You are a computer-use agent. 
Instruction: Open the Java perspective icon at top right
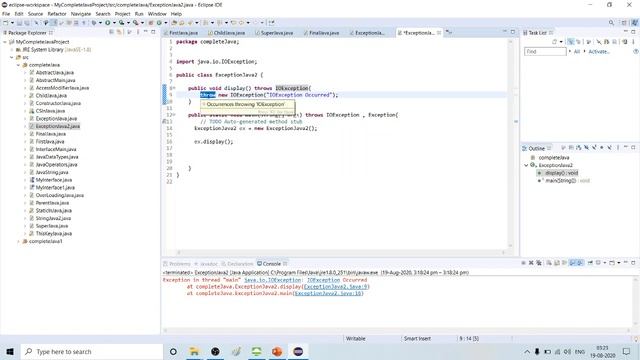click(635, 23)
